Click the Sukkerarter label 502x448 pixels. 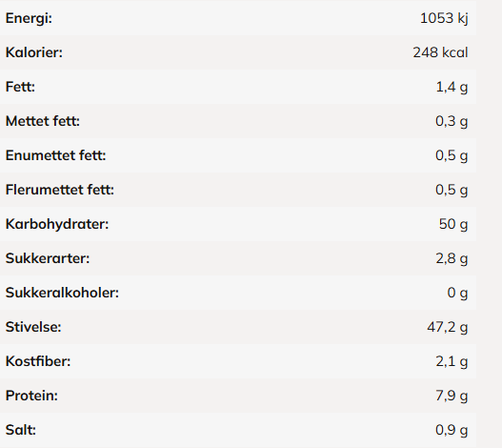(x=48, y=258)
